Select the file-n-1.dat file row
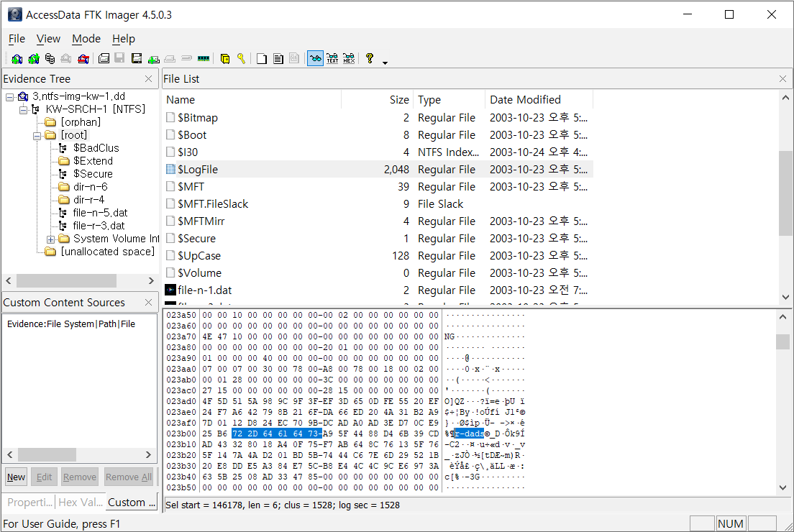 (x=378, y=290)
